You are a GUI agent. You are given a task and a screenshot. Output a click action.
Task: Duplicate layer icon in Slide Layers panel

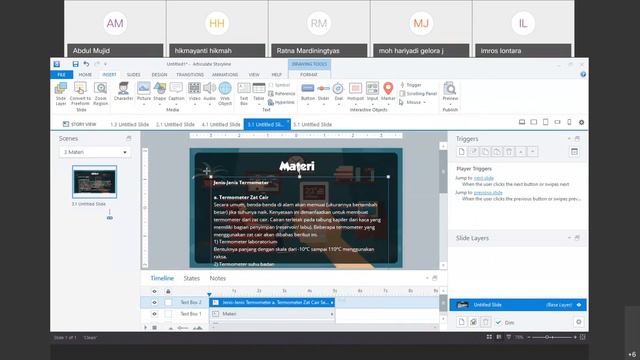473,322
